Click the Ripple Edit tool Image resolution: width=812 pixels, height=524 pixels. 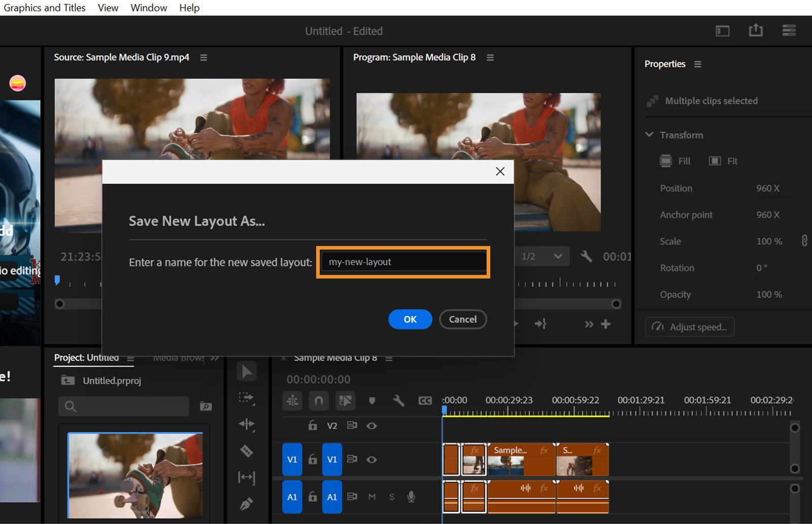click(247, 424)
